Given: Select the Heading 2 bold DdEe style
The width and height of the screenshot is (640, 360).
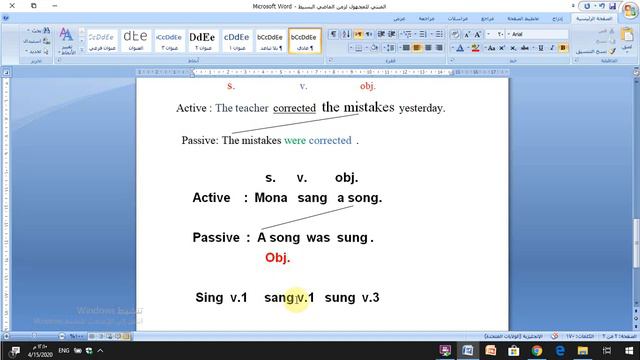Looking at the screenshot, I should [x=202, y=41].
